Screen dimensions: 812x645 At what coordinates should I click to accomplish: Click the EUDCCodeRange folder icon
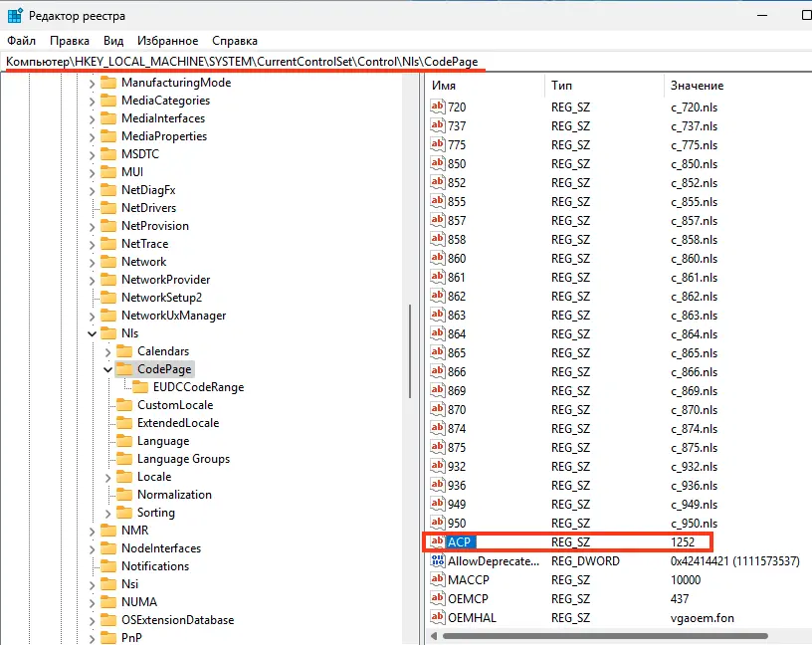click(x=140, y=386)
